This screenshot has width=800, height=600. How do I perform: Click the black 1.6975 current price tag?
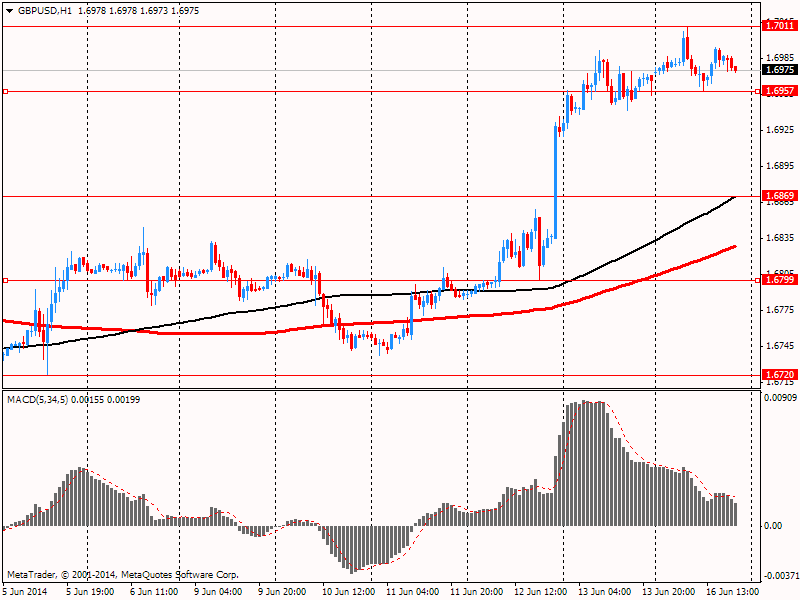tap(778, 70)
